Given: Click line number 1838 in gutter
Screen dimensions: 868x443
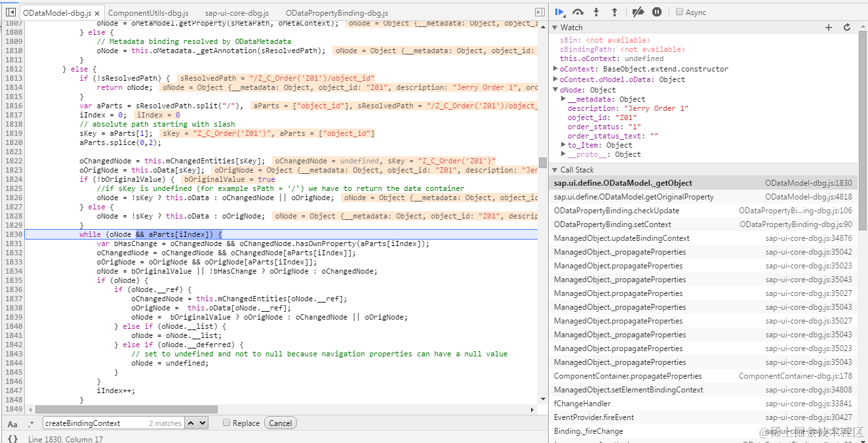Looking at the screenshot, I should point(13,308).
